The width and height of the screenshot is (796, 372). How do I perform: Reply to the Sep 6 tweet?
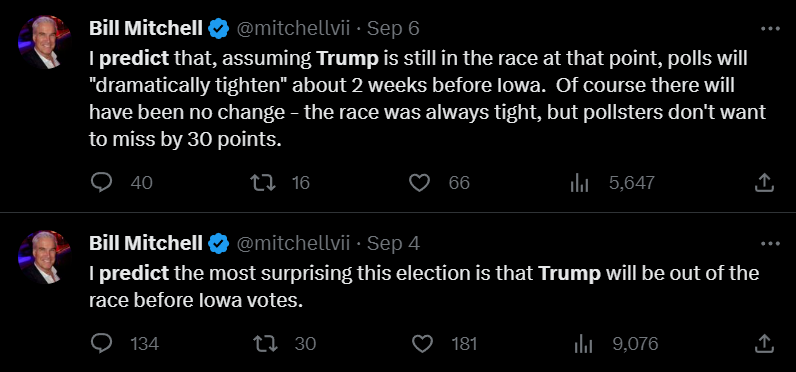[x=101, y=183]
